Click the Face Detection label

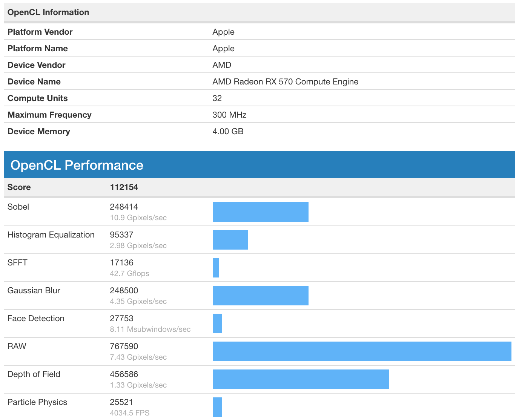tap(36, 318)
